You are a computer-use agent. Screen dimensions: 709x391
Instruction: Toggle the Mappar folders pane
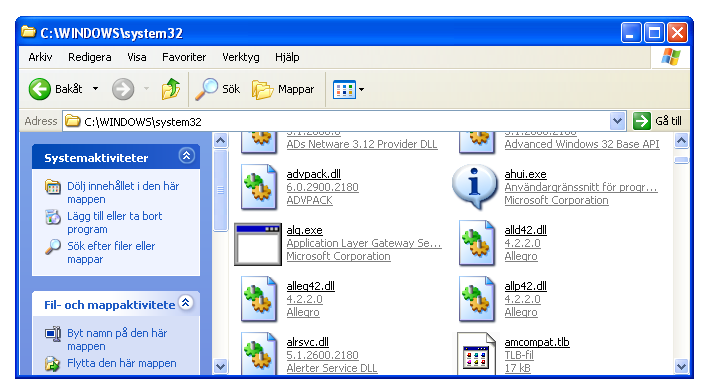[283, 89]
